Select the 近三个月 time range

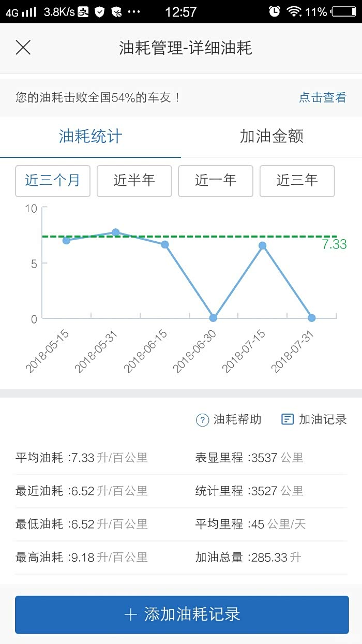[53, 181]
